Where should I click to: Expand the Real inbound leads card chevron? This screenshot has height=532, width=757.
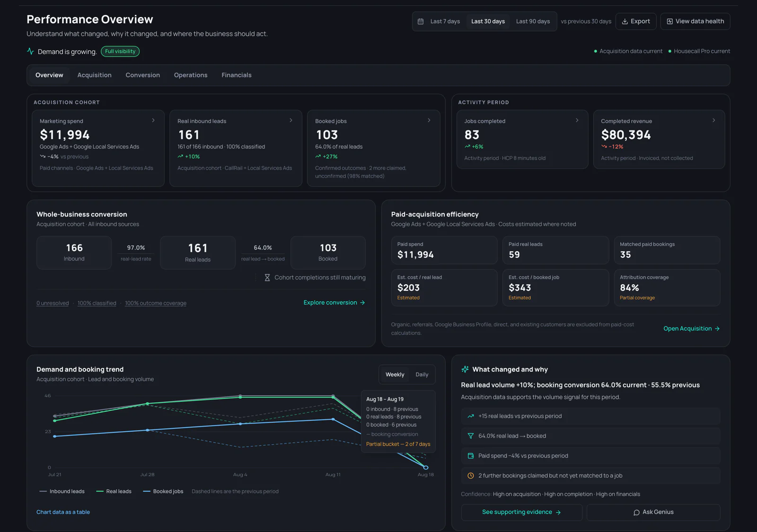click(291, 121)
